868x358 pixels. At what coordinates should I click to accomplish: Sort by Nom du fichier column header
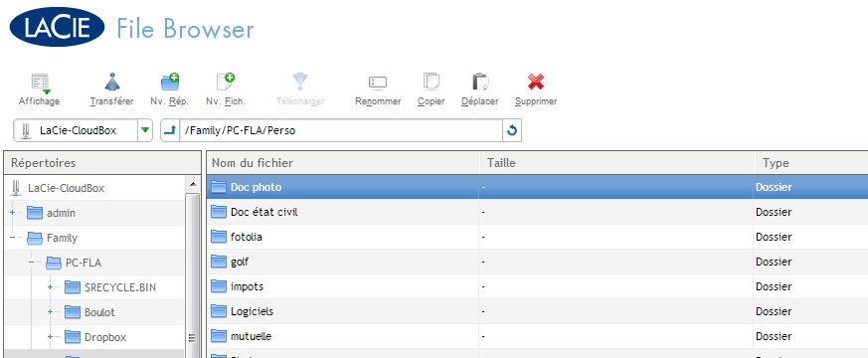coord(343,163)
